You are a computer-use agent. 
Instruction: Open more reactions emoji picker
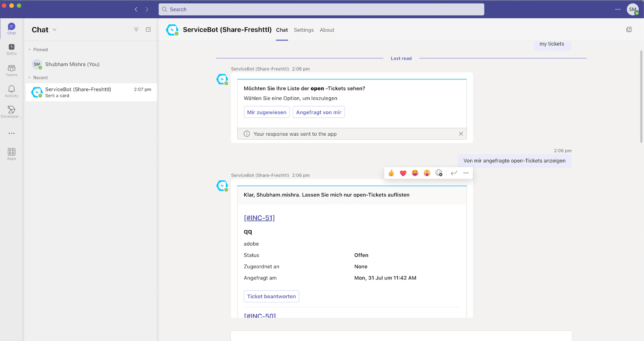click(439, 173)
